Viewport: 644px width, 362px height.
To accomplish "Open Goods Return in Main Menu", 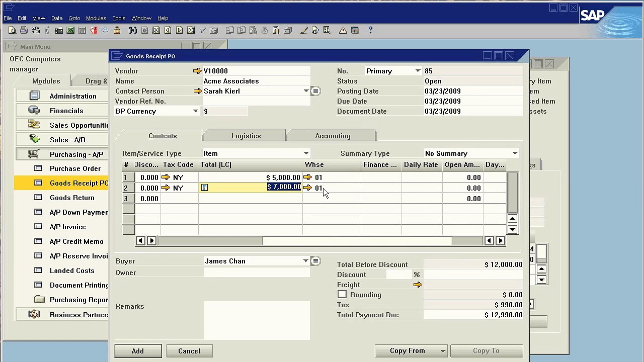I will 72,198.
